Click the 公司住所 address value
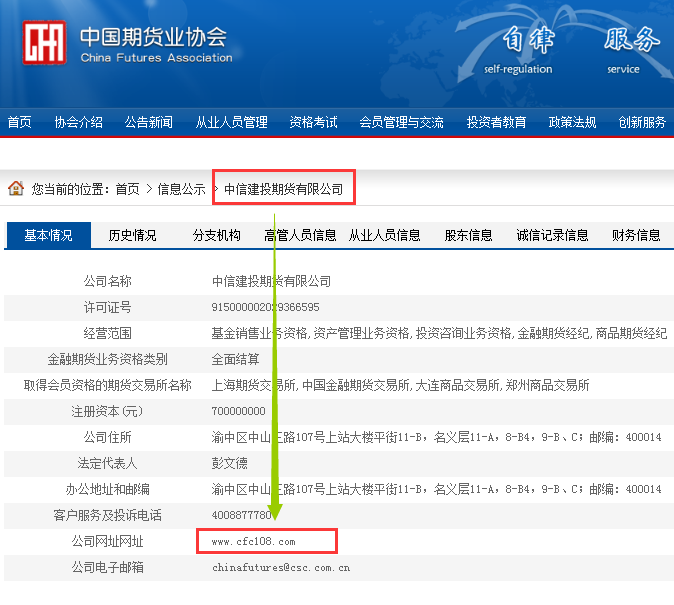674x605 pixels. tap(436, 437)
